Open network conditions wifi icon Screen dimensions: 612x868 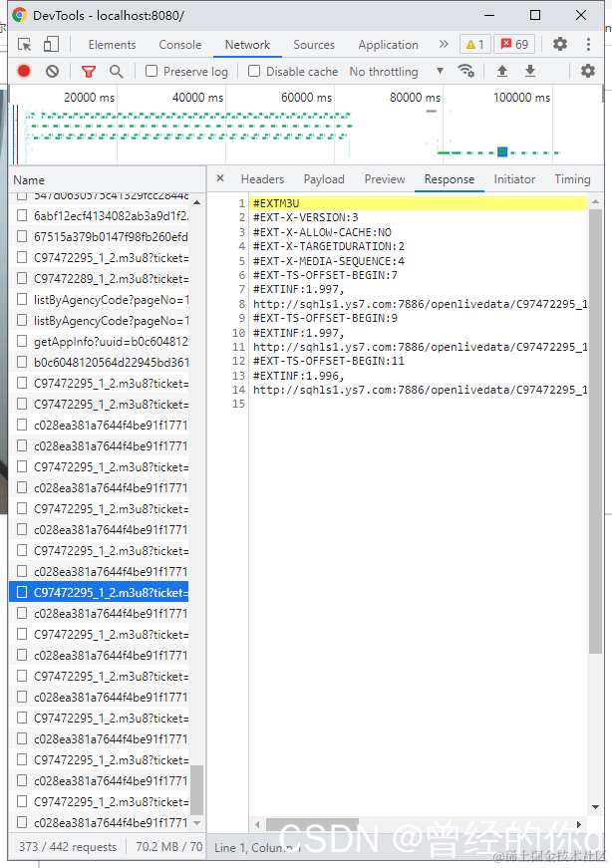tap(465, 71)
